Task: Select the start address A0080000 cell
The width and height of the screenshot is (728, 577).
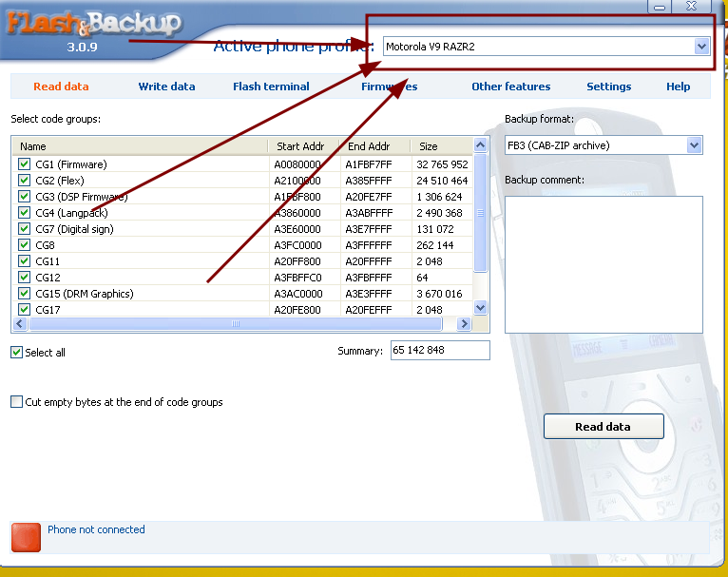Action: pos(297,164)
